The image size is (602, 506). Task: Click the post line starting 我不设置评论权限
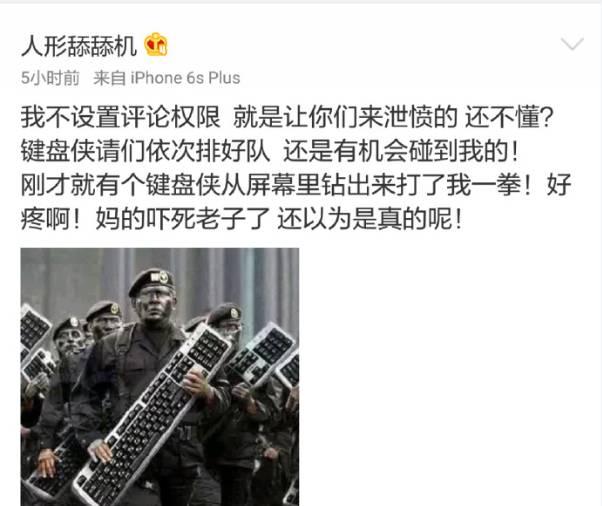click(287, 116)
